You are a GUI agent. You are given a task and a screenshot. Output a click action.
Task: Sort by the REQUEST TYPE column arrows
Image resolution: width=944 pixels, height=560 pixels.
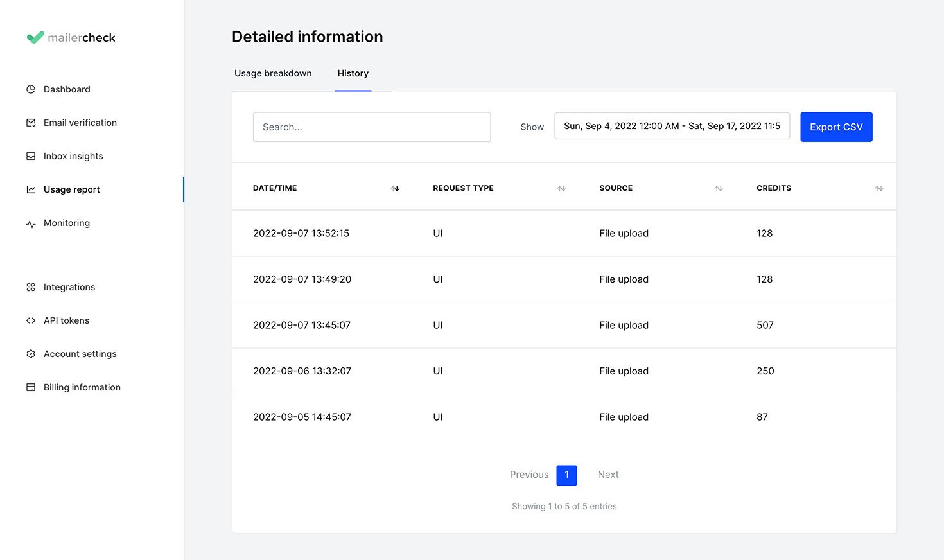point(561,188)
